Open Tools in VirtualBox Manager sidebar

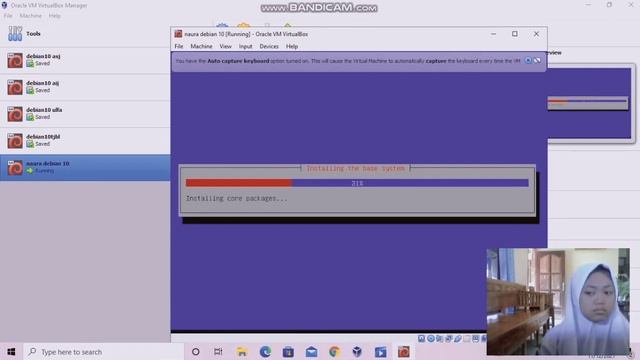click(85, 34)
